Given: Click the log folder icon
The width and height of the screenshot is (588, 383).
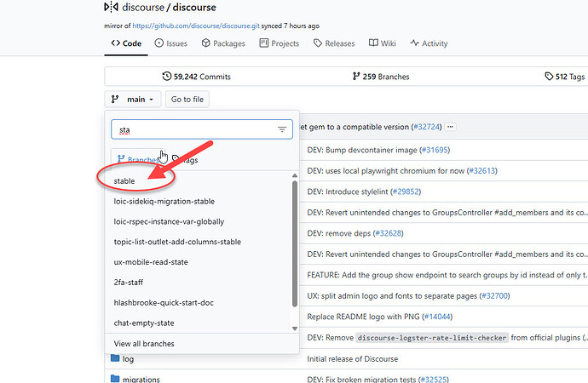Looking at the screenshot, I should (115, 359).
